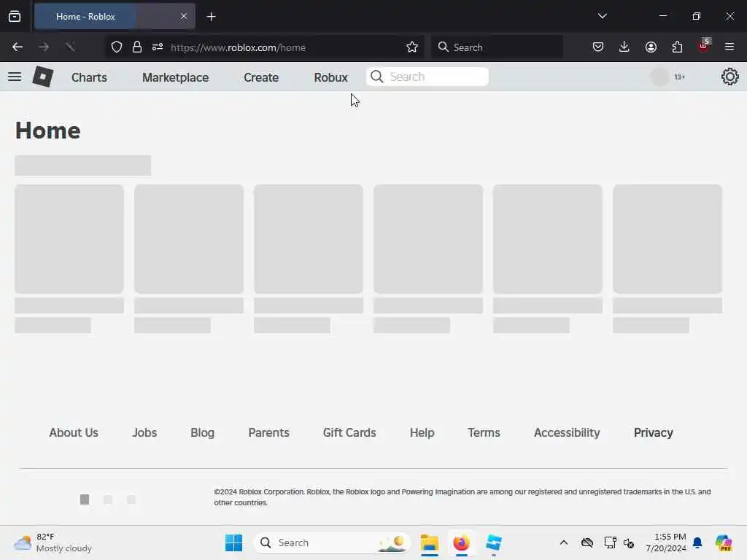747x560 pixels.
Task: Close the Home - Roblox tab
Action: (184, 16)
